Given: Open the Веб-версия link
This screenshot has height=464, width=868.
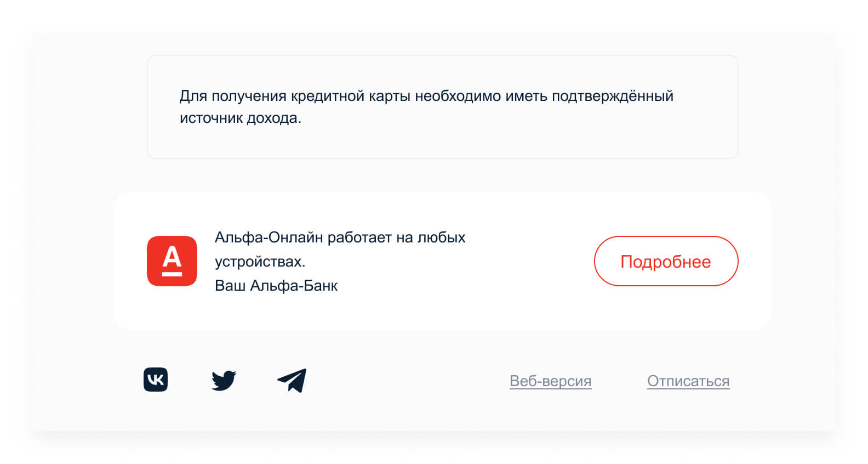Looking at the screenshot, I should (x=550, y=381).
